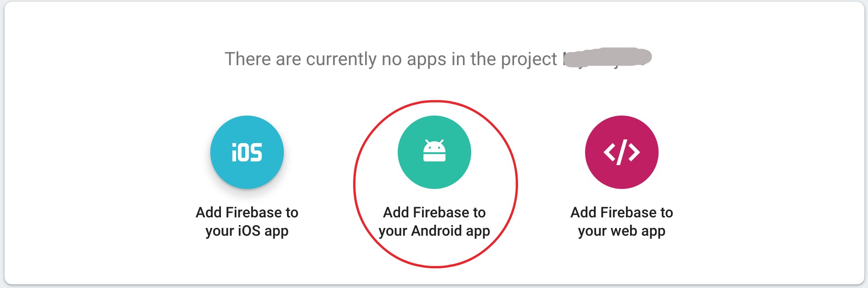
Task: Click "Firebase" in the iOS option caption
Action: pyautogui.click(x=254, y=212)
